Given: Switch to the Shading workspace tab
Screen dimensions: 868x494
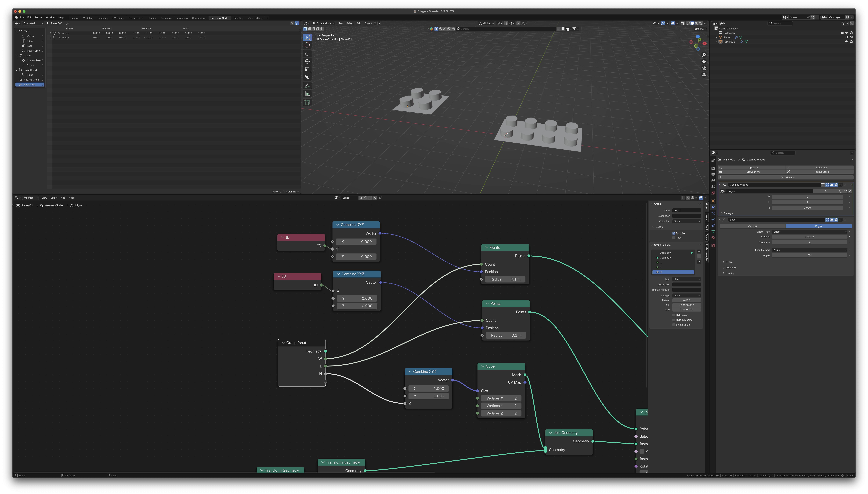Looking at the screenshot, I should [152, 18].
